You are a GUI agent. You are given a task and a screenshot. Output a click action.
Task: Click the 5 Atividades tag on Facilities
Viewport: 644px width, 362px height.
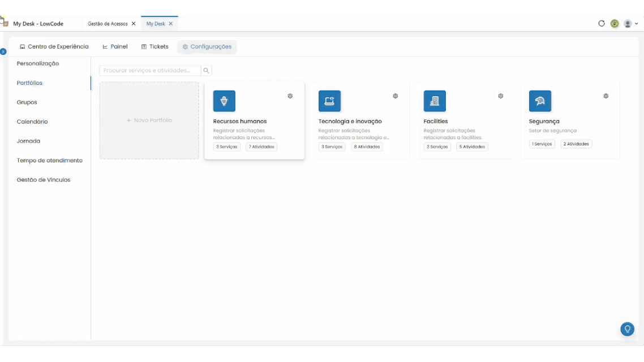click(472, 147)
